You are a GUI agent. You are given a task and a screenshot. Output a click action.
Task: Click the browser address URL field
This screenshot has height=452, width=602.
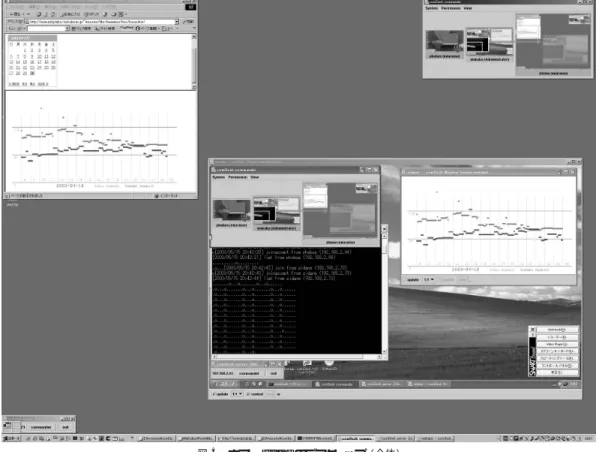tap(100, 22)
